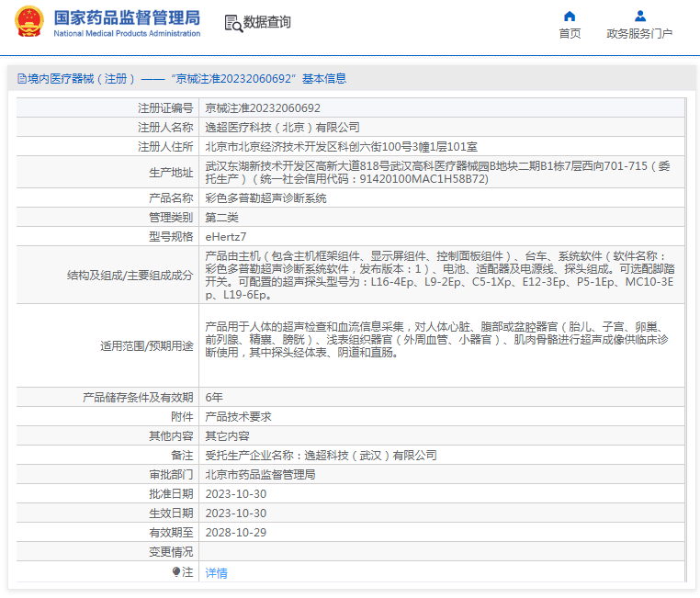
Task: Click the 政务服务门户 user icon
Action: [x=639, y=16]
